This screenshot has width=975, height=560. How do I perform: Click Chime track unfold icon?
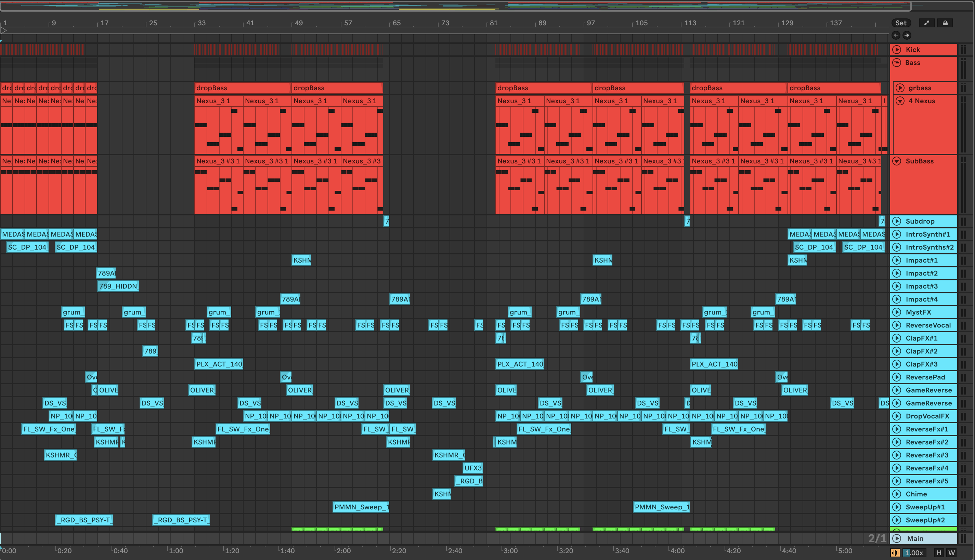(897, 494)
